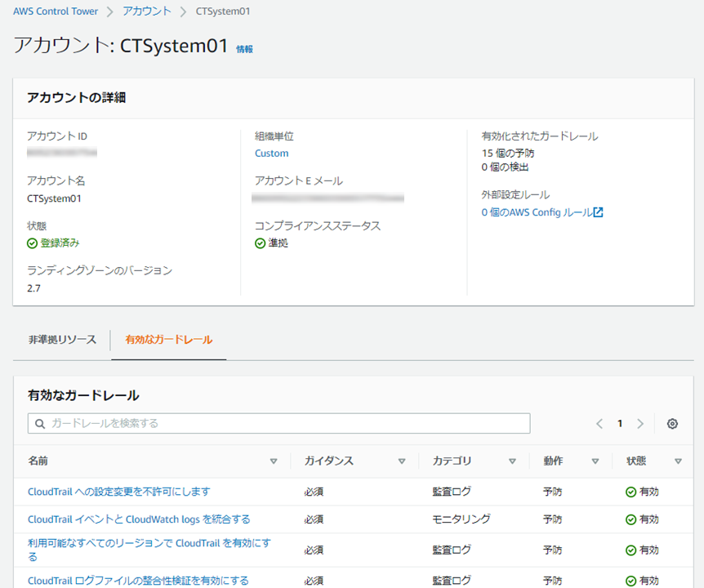Click 必須 in the CloudTrail への設定変更 row
704x588 pixels.
point(314,492)
